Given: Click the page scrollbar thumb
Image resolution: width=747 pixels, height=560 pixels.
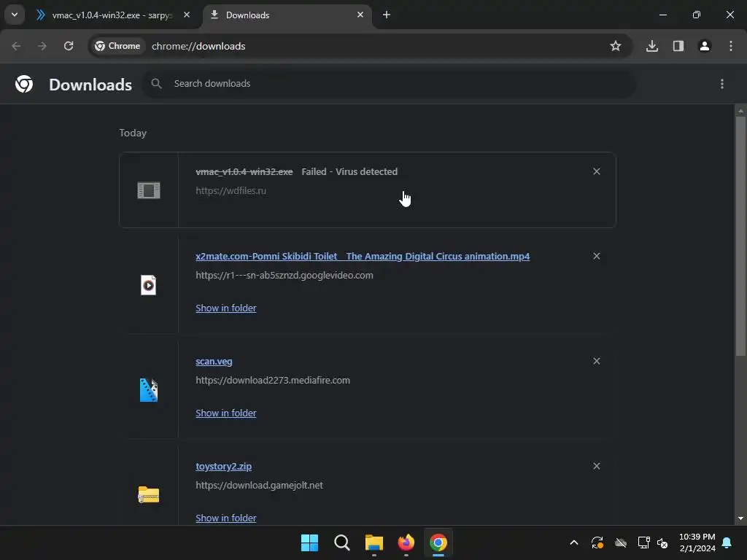Looking at the screenshot, I should (740, 236).
